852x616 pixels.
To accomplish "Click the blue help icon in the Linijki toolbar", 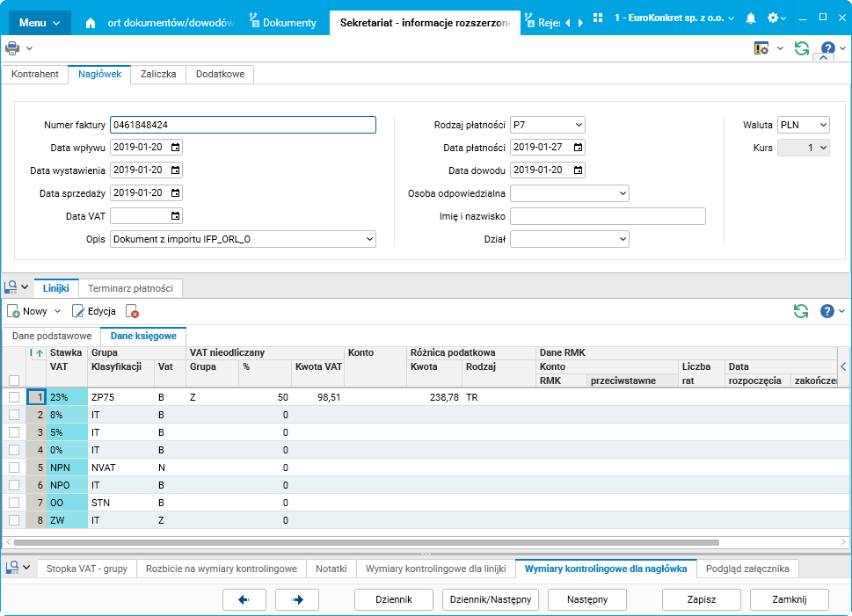I will click(x=827, y=311).
